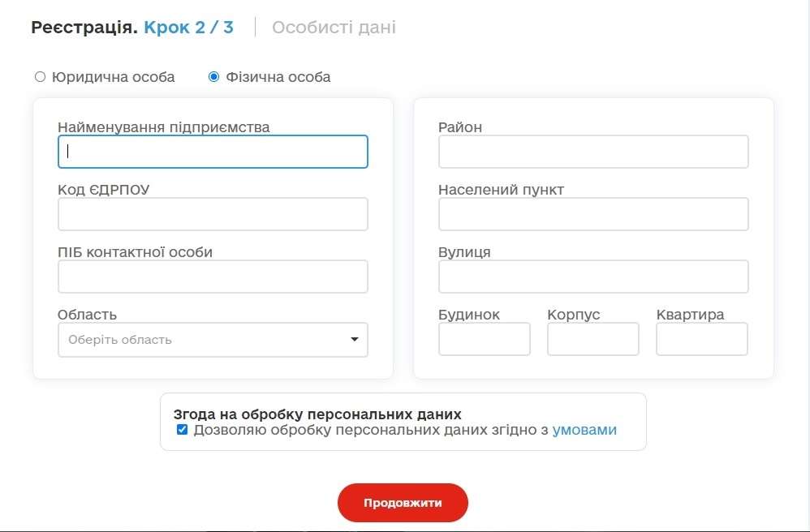
Task: Uncheck the personal data processing consent checkbox
Action: [x=182, y=429]
